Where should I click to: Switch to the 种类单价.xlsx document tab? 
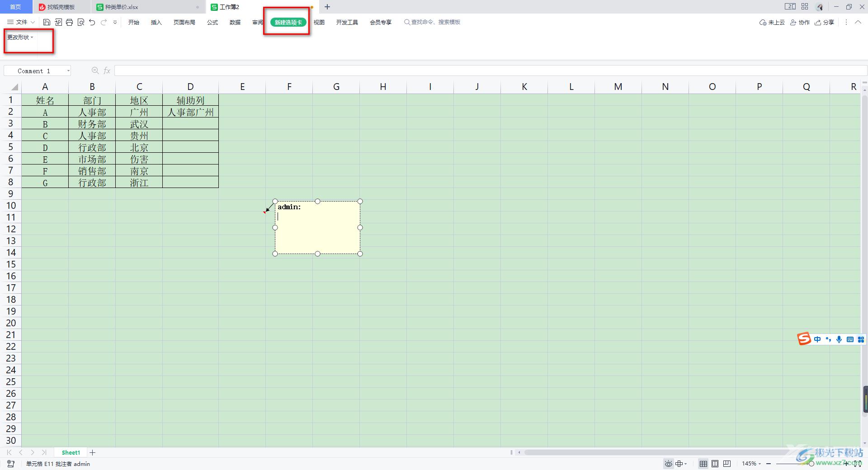coord(148,7)
